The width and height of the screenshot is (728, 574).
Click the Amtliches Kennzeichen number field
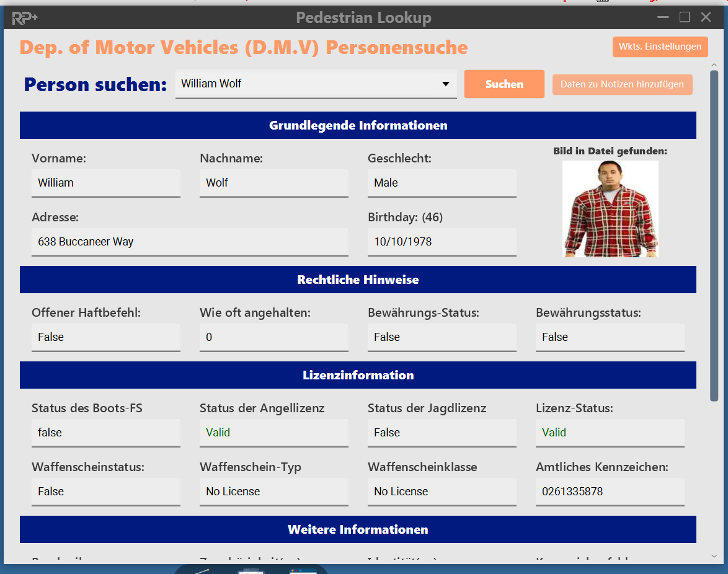click(x=610, y=492)
